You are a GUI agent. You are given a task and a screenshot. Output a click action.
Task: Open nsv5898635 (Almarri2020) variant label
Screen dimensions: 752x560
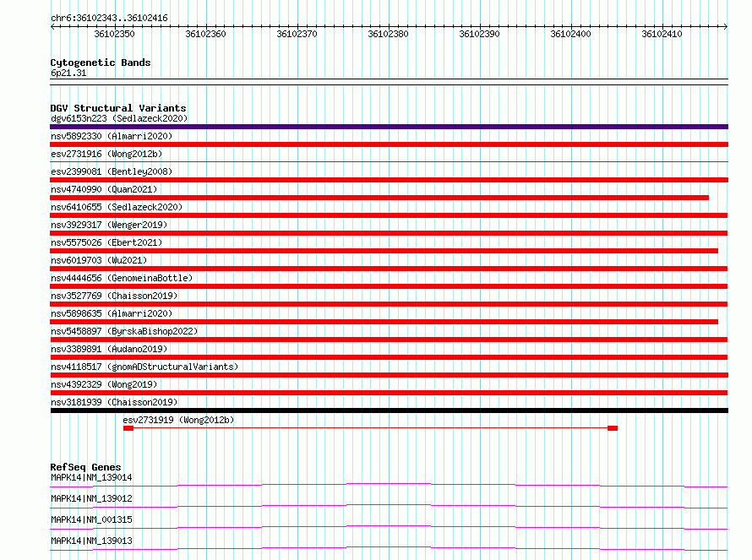click(x=112, y=313)
